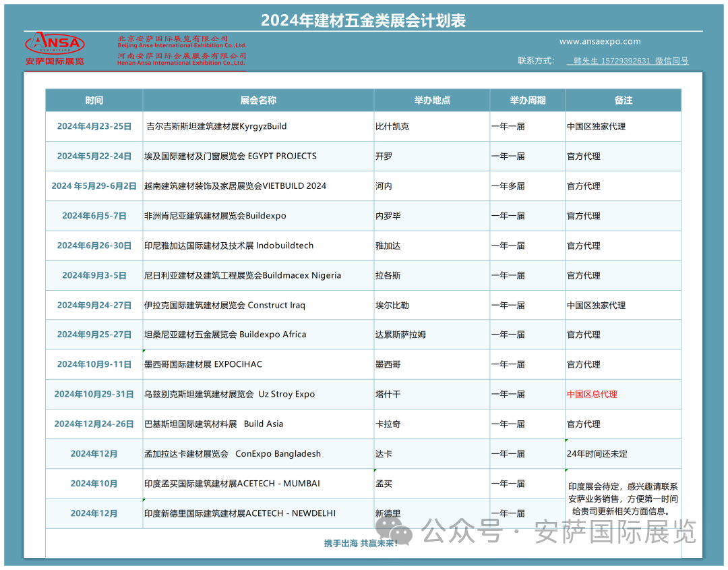Click the date cell 2024年5月22-24日

[x=94, y=156]
